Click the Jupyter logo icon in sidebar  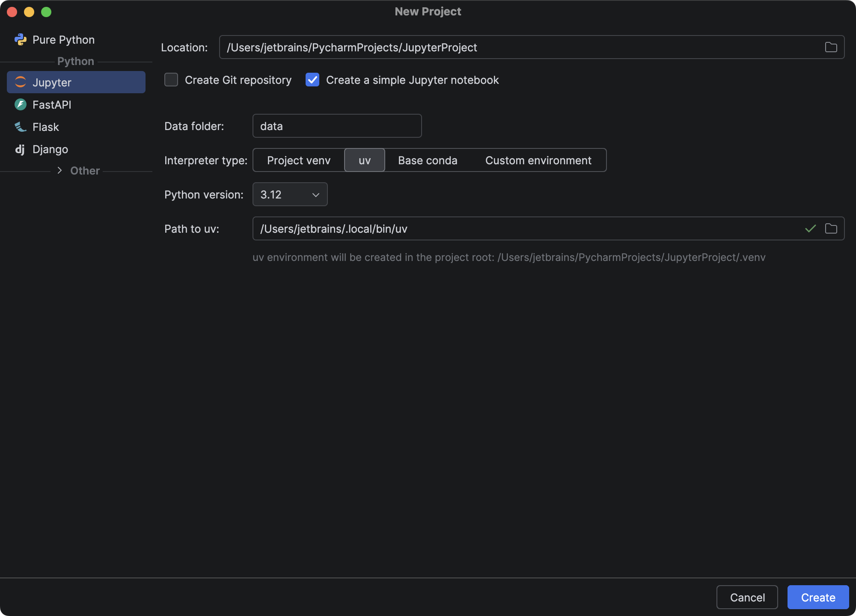20,82
